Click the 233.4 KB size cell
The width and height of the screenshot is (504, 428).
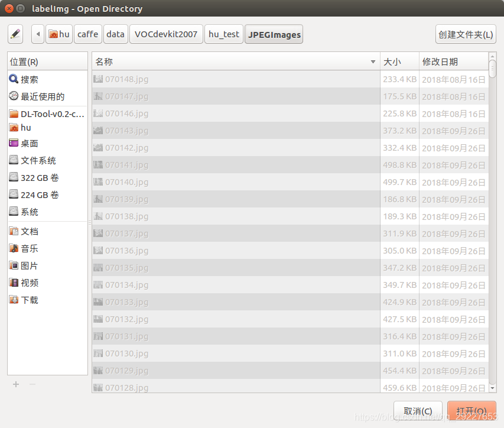399,79
